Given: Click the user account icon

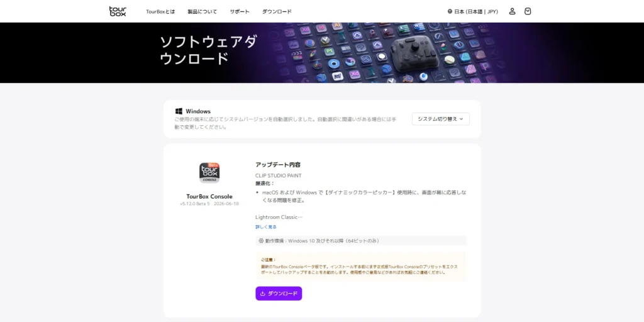Looking at the screenshot, I should coord(512,11).
